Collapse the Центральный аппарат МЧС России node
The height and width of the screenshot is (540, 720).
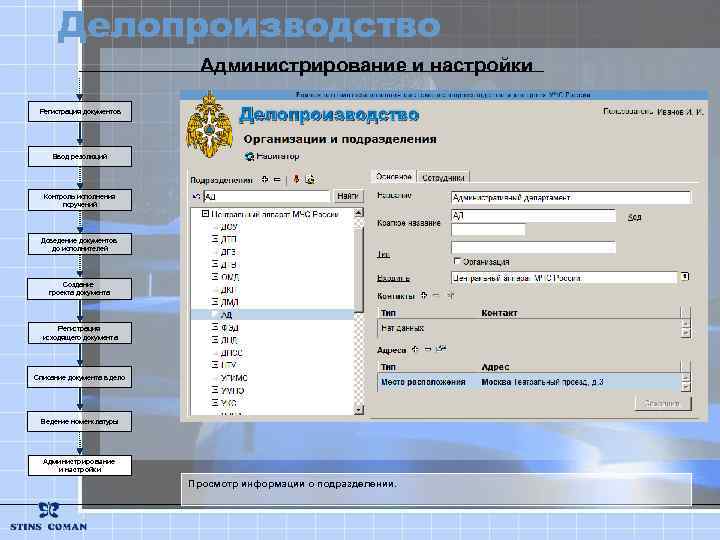click(205, 214)
